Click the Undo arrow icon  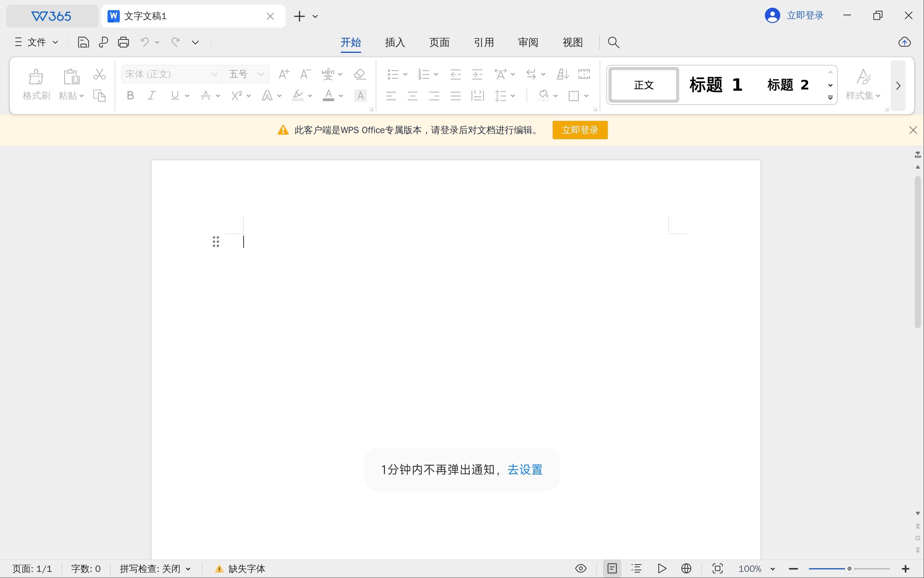(145, 42)
